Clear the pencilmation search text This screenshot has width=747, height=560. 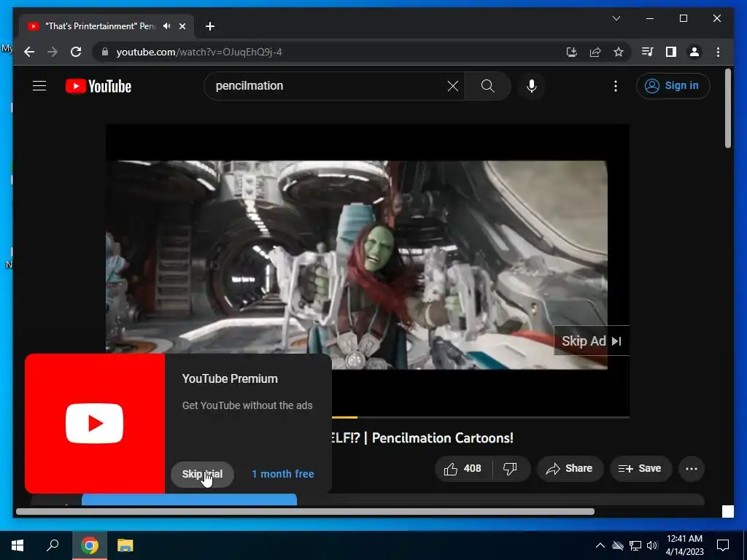point(452,86)
